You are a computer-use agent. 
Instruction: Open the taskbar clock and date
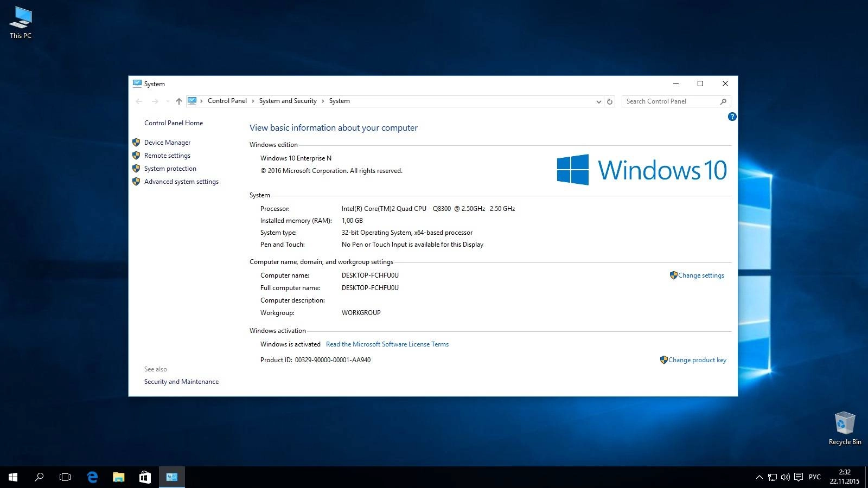845,477
